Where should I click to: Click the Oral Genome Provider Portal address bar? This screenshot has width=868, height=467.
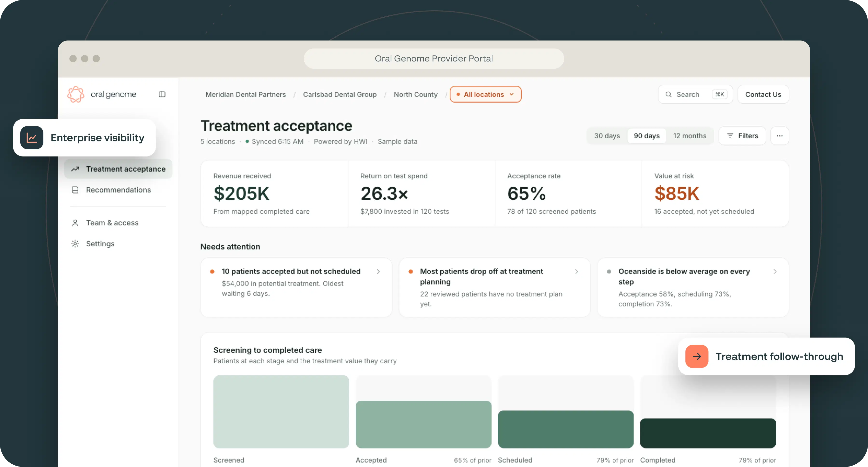coord(434,59)
